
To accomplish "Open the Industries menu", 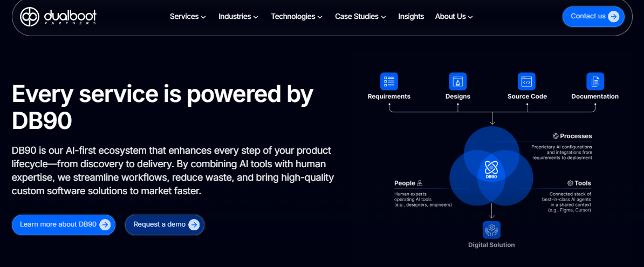I will 238,16.
